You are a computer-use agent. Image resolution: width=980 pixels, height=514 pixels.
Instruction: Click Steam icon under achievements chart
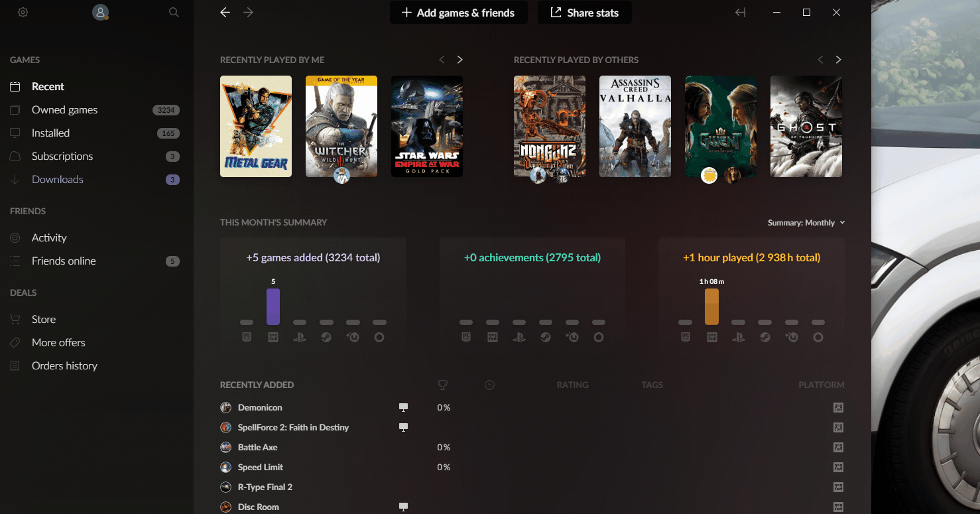[545, 337]
